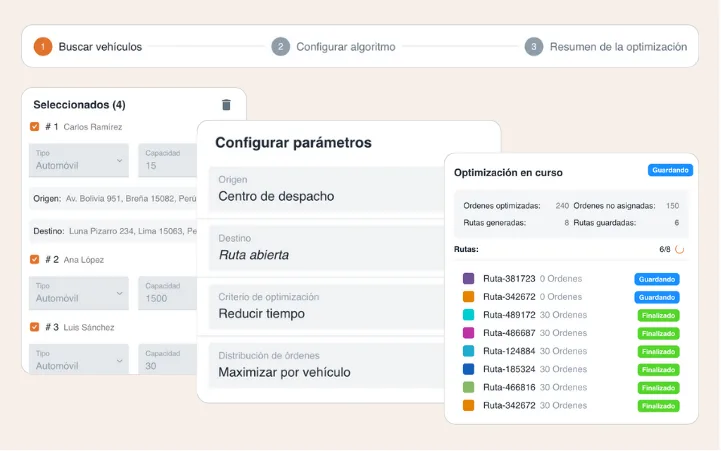Click purple color swatch of Ruta-381723
The height and width of the screenshot is (451, 721).
(x=468, y=279)
